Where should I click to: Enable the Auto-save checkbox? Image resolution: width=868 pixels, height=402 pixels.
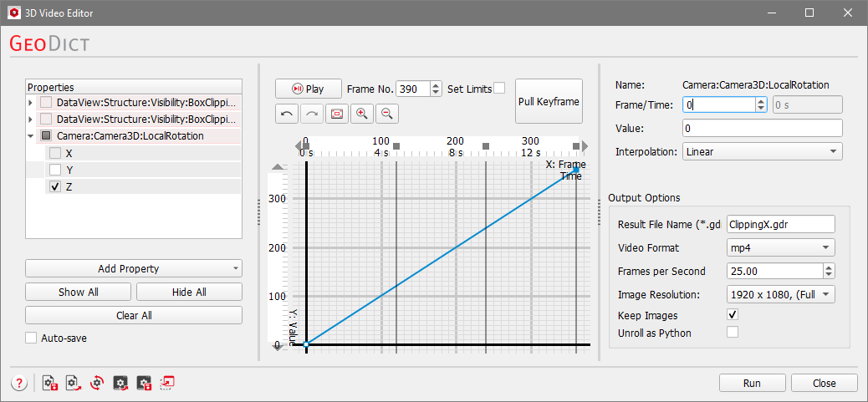(x=31, y=338)
